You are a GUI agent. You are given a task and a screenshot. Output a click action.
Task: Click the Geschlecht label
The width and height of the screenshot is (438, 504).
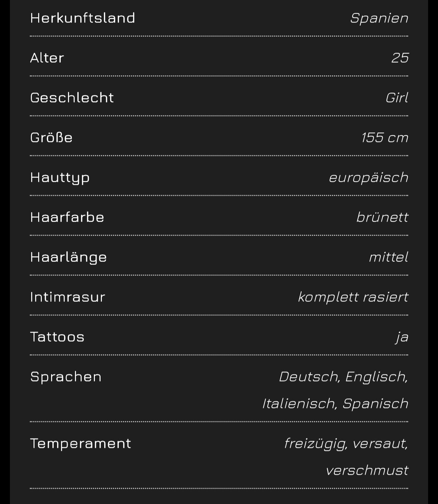[72, 98]
